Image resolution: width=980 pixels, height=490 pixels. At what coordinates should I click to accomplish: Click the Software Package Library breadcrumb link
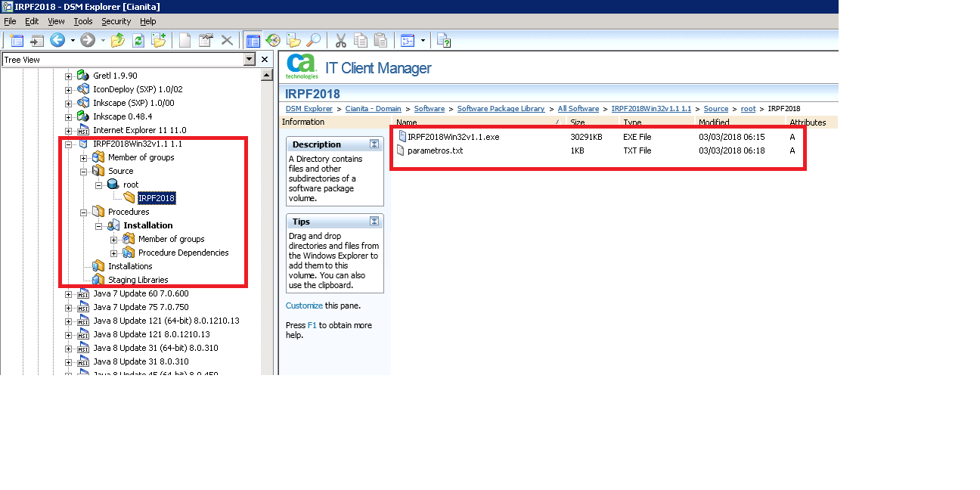click(501, 109)
